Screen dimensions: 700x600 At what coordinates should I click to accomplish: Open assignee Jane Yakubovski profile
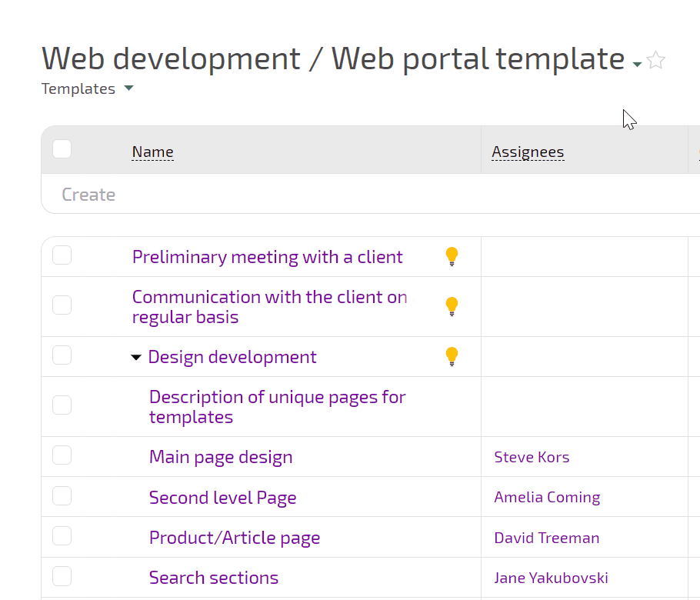tap(551, 578)
